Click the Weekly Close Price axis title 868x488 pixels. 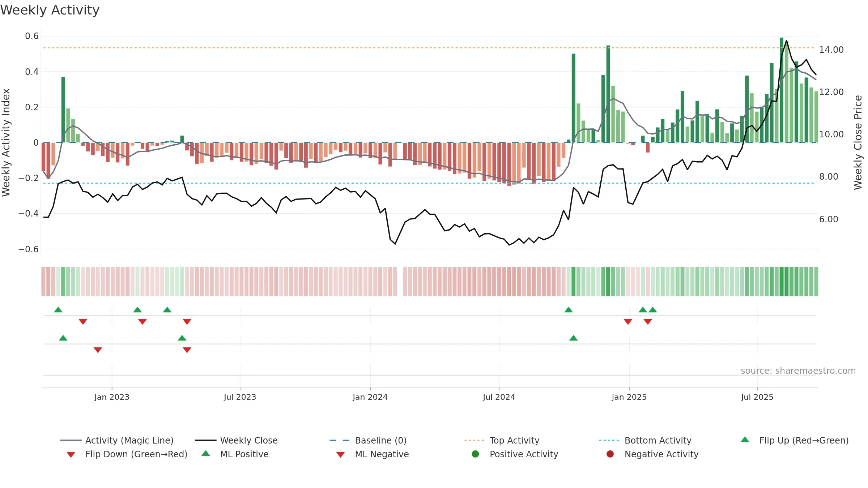pyautogui.click(x=858, y=142)
